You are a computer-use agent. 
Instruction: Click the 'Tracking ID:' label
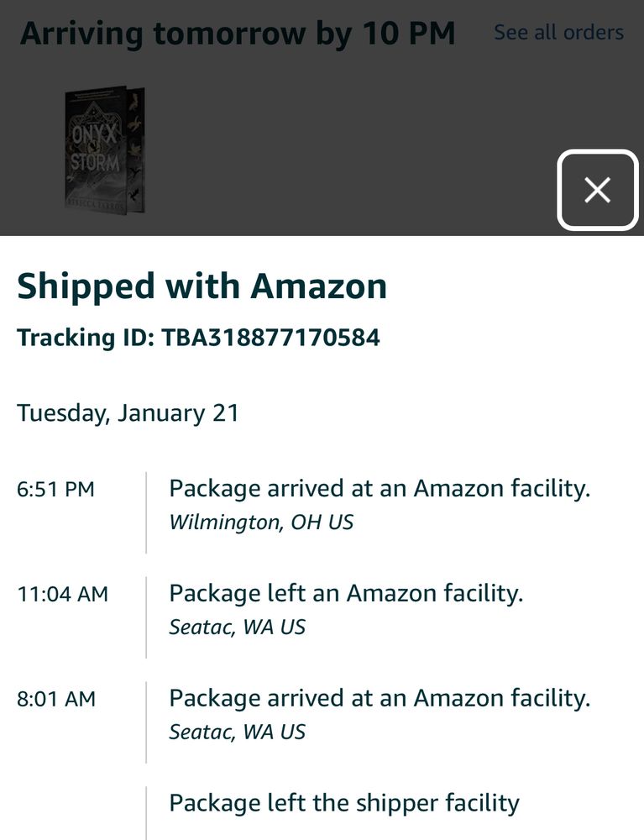pyautogui.click(x=86, y=338)
